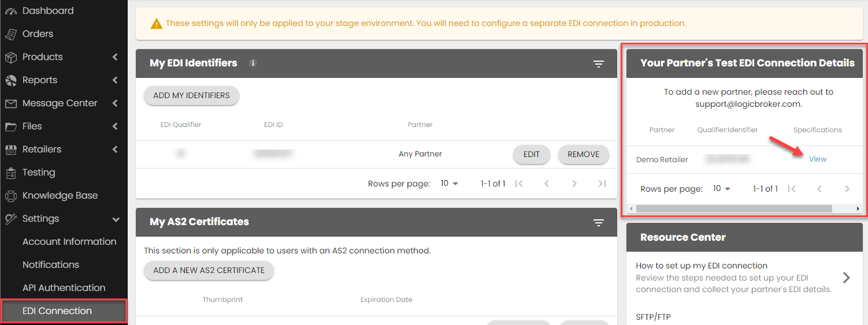Change rows per page in Partner's Test panel
This screenshot has width=868, height=325.
tap(722, 189)
